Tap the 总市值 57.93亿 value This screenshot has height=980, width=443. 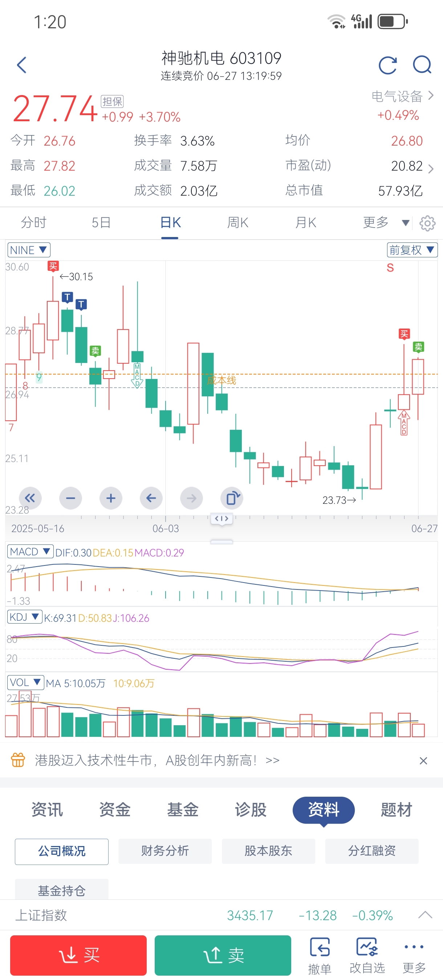pyautogui.click(x=401, y=191)
